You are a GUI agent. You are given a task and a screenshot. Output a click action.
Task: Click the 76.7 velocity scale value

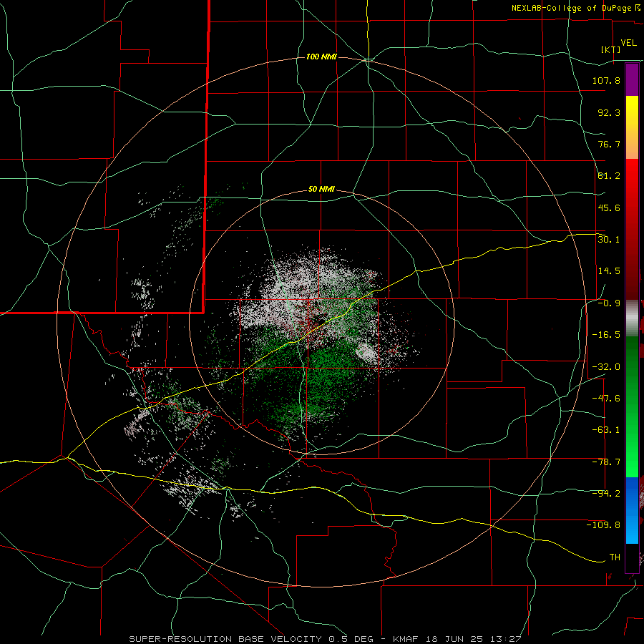(609, 144)
